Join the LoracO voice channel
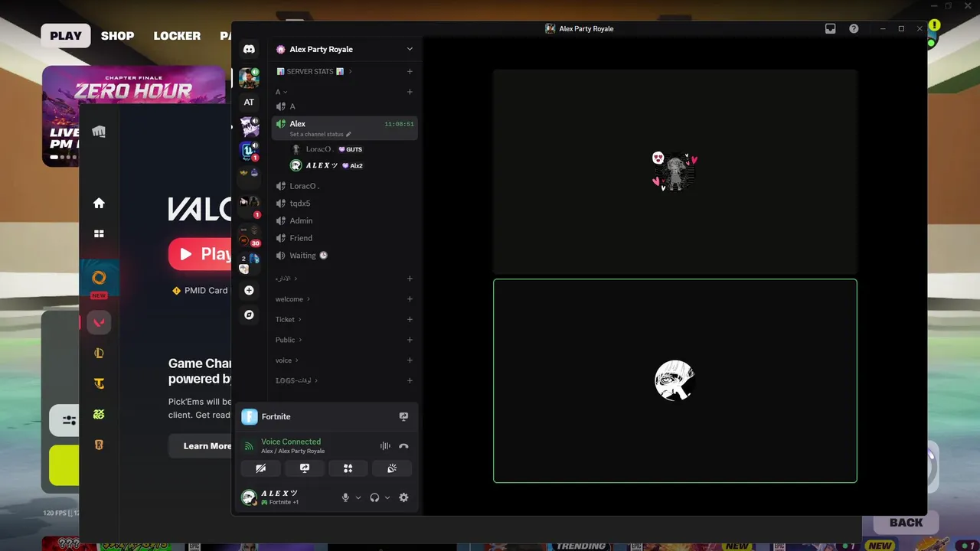This screenshot has width=980, height=551. (345, 186)
